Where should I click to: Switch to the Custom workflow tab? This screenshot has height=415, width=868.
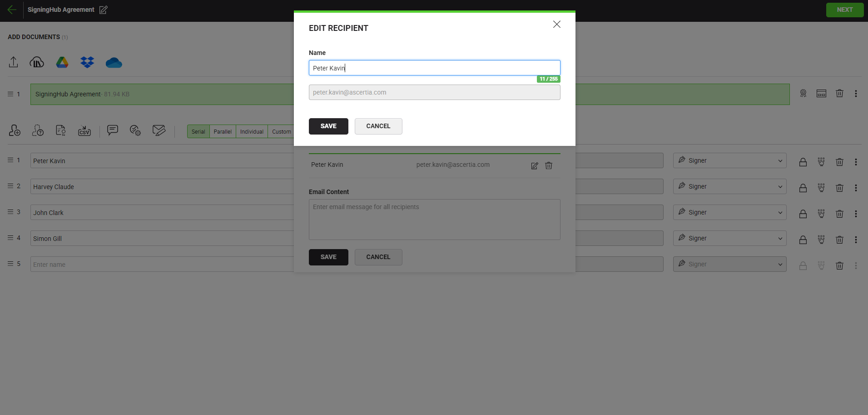(x=281, y=132)
